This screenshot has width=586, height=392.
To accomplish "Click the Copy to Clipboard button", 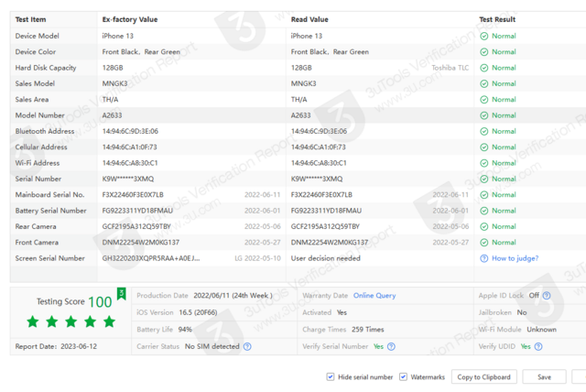I will point(483,377).
